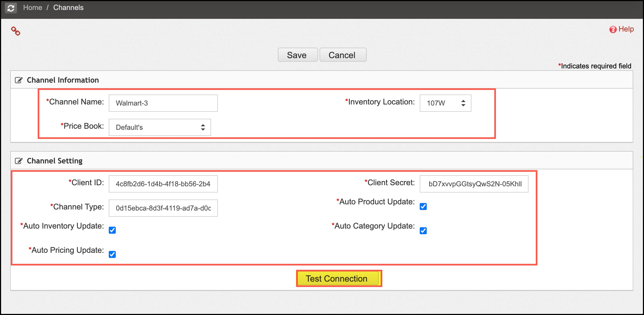Toggle Auto Inventory Update checkbox
The image size is (644, 315).
[112, 230]
